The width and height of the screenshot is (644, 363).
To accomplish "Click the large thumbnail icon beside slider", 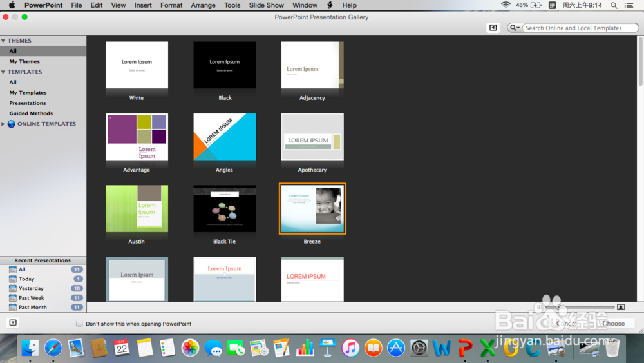I will click(x=621, y=307).
